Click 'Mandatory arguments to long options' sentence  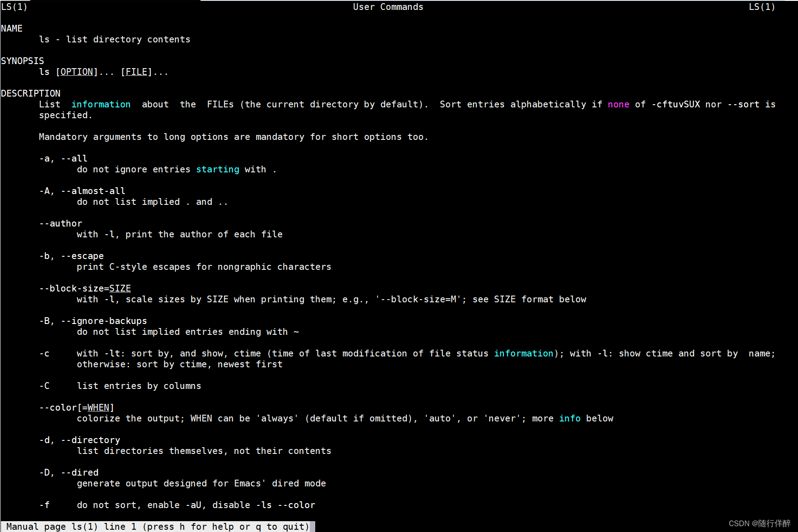233,137
